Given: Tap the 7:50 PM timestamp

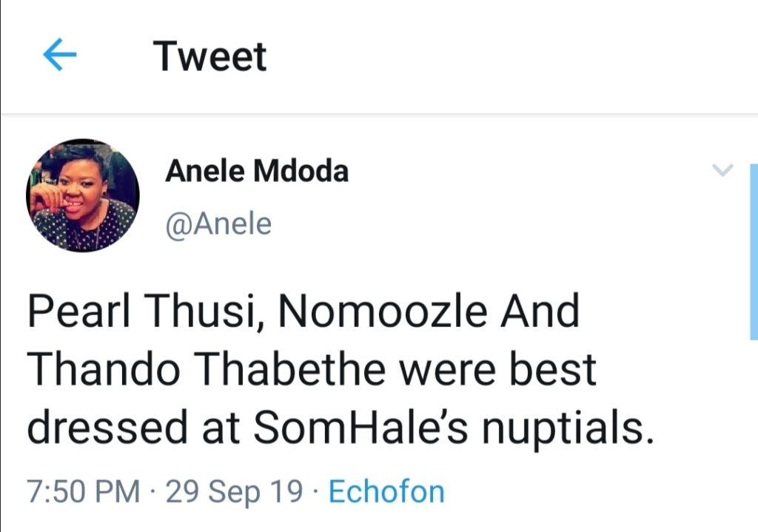Looking at the screenshot, I should [x=83, y=492].
